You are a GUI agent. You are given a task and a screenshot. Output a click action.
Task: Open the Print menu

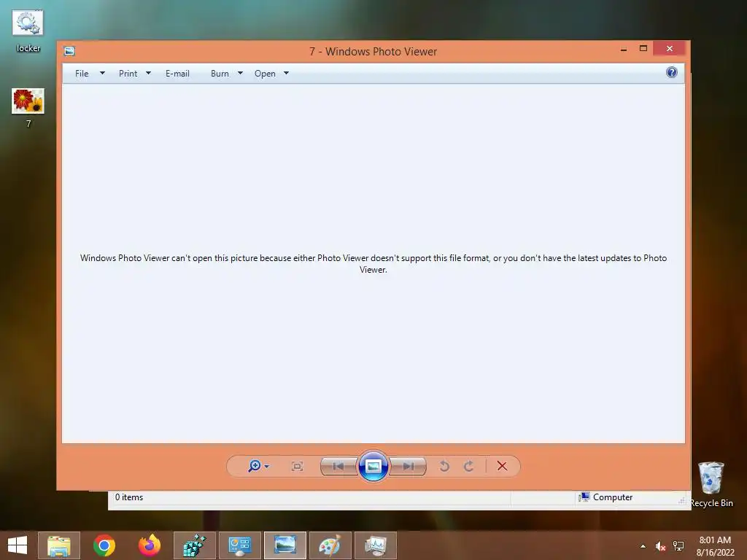pyautogui.click(x=128, y=74)
